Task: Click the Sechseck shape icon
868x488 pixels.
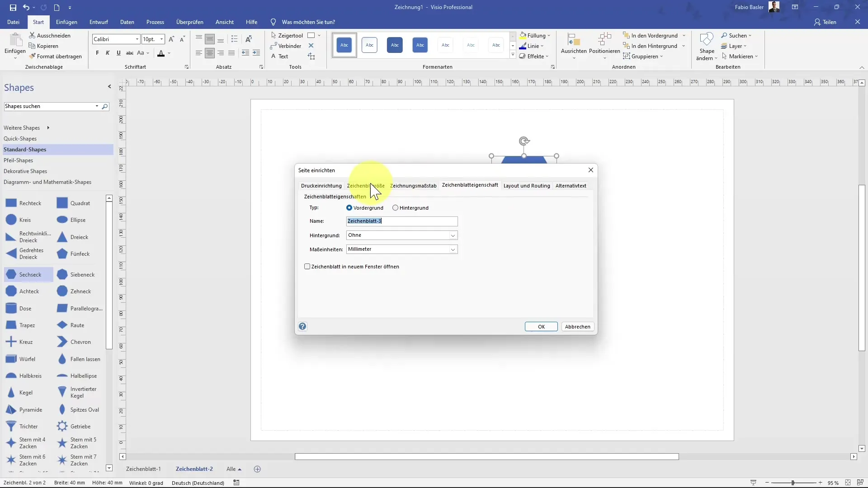Action: click(11, 274)
